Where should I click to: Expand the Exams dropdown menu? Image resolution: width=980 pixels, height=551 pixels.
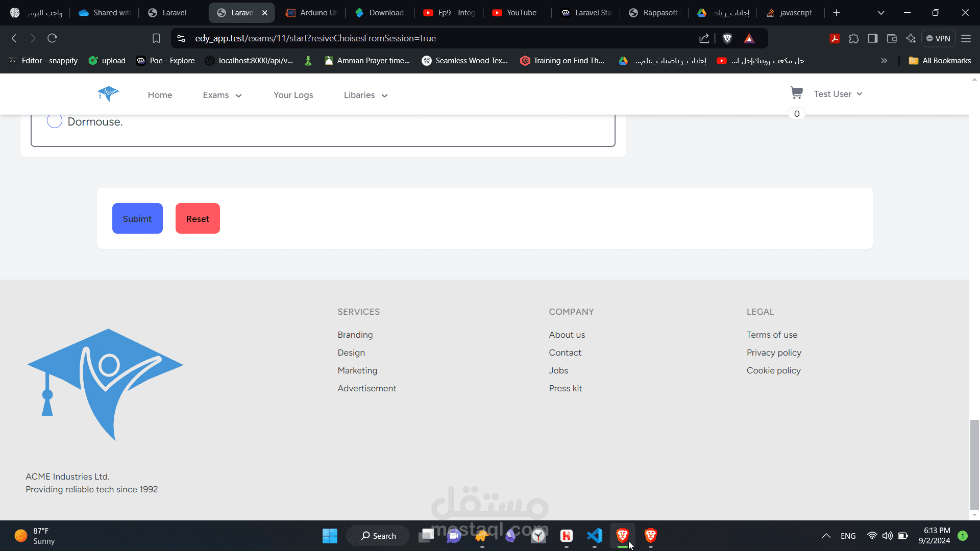click(x=222, y=95)
